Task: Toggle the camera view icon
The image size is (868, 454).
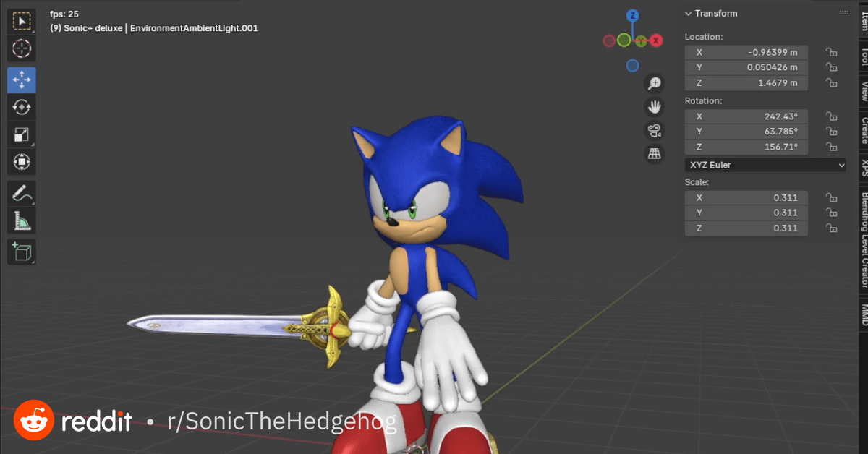Action: coord(655,130)
